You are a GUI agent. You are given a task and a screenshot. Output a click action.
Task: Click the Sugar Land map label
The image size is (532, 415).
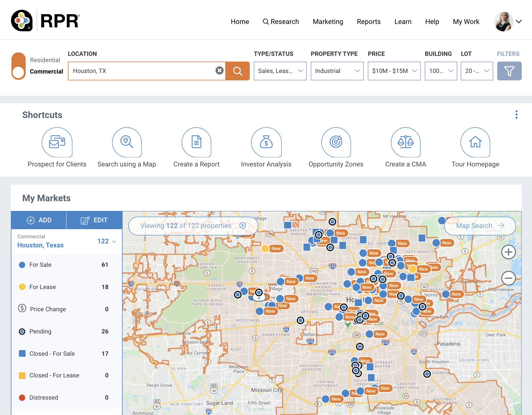(220, 403)
